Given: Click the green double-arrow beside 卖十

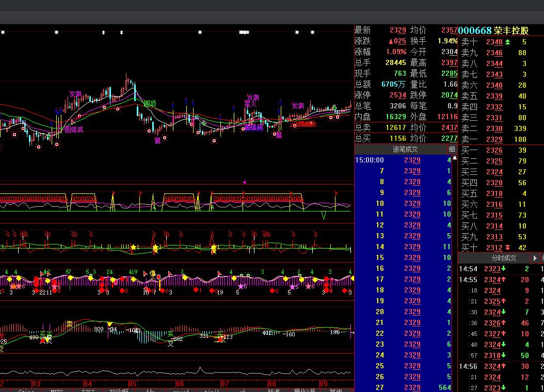Looking at the screenshot, I should click(x=507, y=42).
